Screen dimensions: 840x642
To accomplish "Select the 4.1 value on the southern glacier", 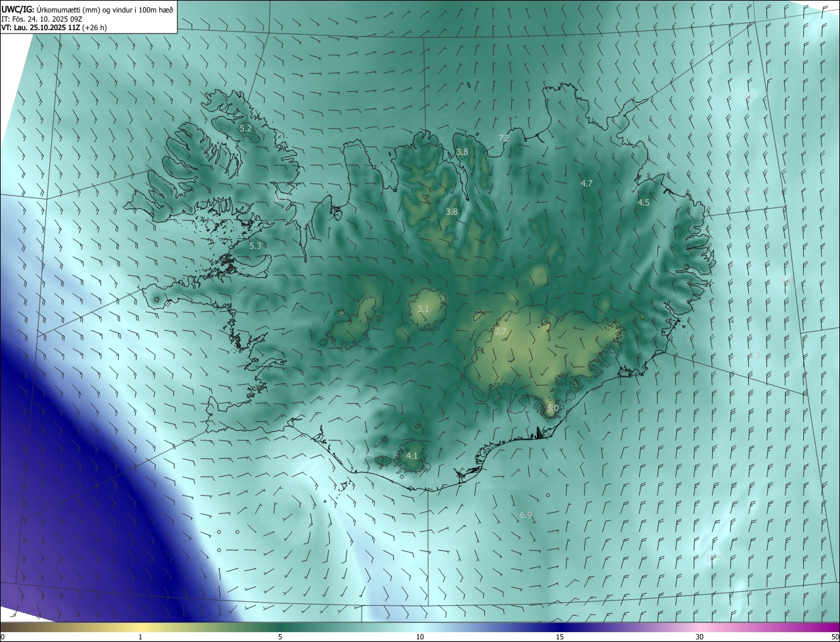I will (411, 456).
